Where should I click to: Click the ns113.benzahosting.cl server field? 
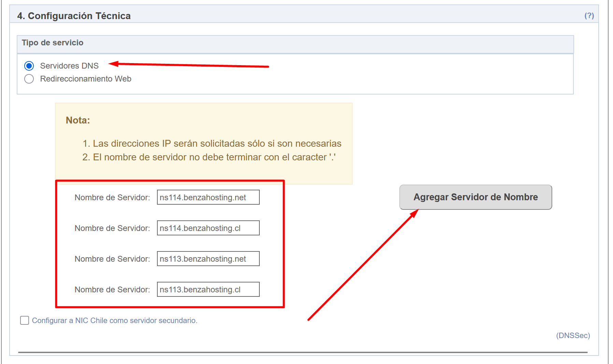click(208, 289)
